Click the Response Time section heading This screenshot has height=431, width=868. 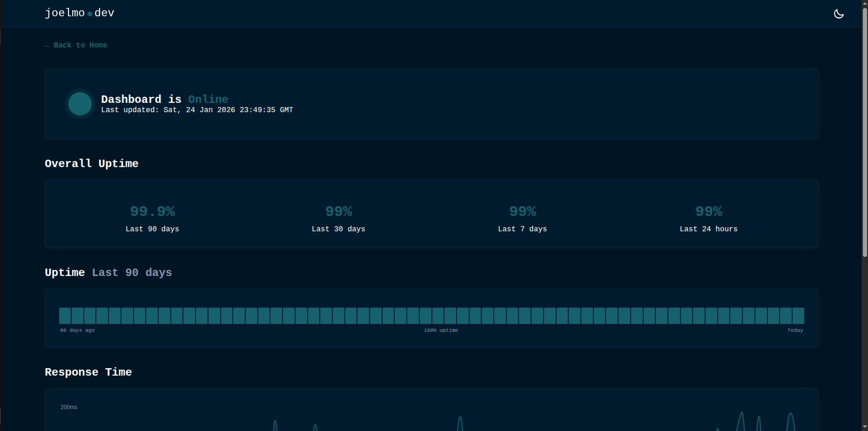tap(88, 372)
